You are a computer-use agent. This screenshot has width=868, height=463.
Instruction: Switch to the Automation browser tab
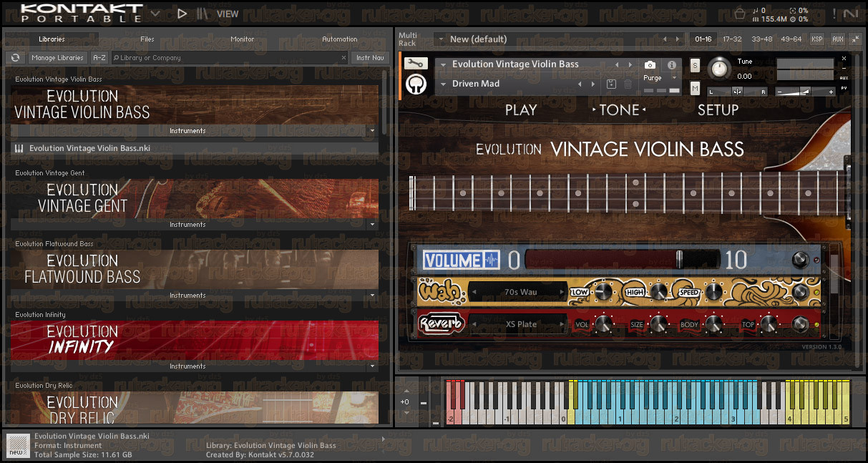[x=339, y=39]
